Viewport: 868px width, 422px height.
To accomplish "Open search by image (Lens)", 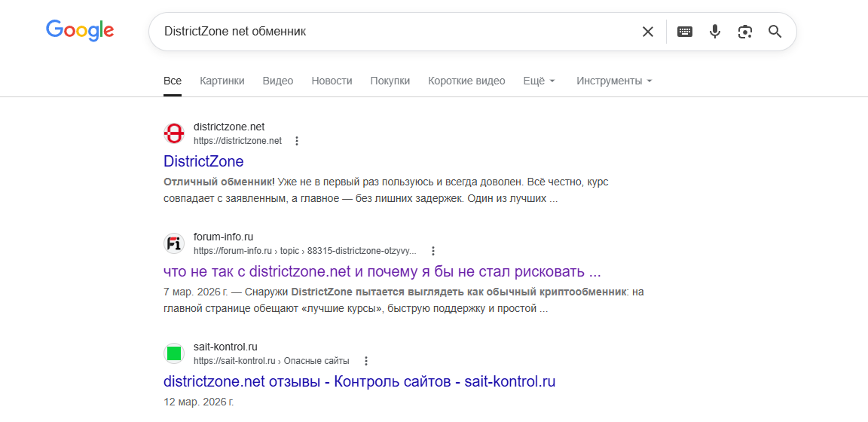I will click(745, 32).
